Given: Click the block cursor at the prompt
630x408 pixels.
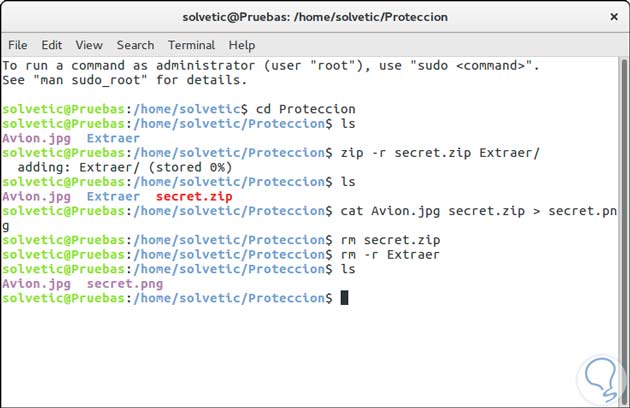Looking at the screenshot, I should click(344, 298).
